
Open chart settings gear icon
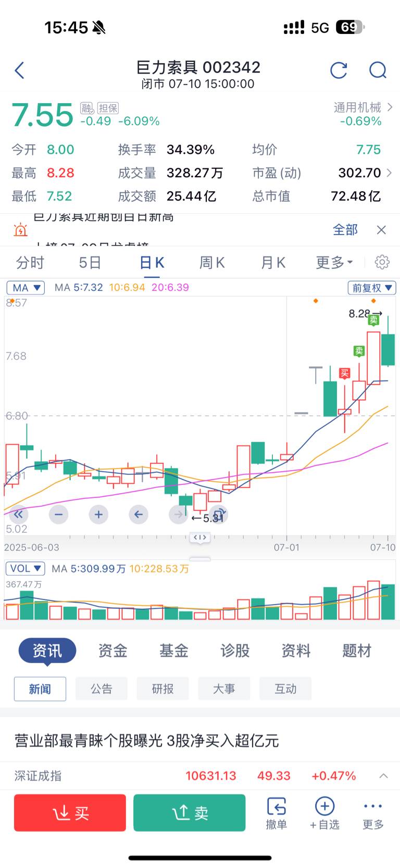pyautogui.click(x=382, y=262)
